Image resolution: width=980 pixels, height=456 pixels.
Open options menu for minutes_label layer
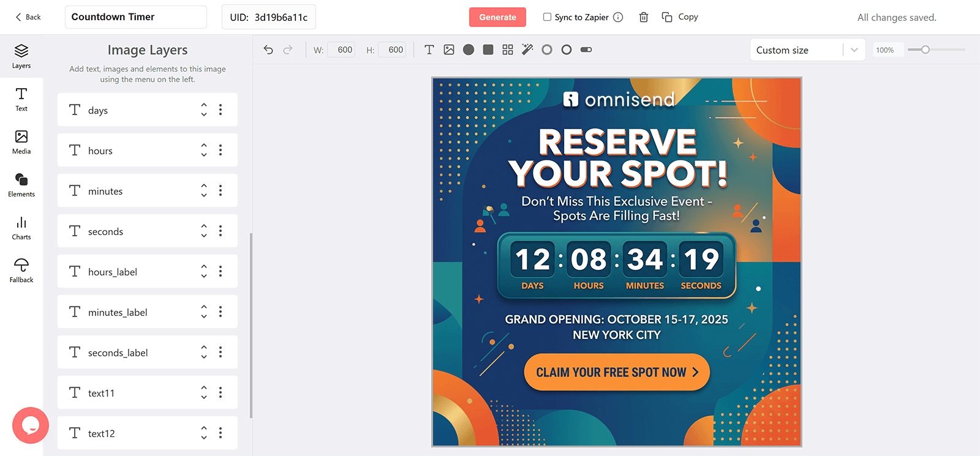pyautogui.click(x=221, y=312)
